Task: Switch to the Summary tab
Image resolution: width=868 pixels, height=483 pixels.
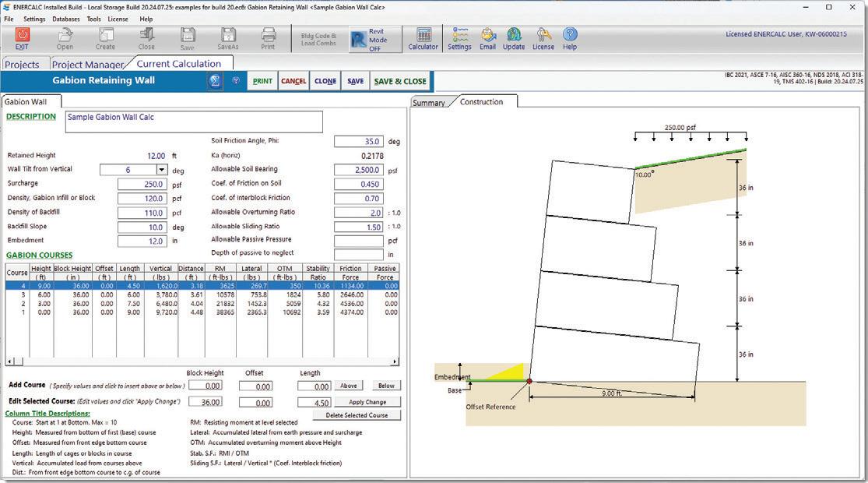Action: (x=429, y=103)
